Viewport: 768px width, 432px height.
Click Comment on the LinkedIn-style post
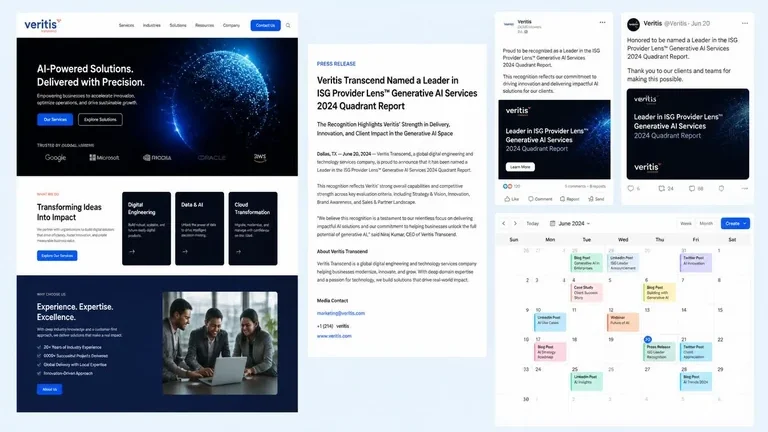pyautogui.click(x=540, y=199)
